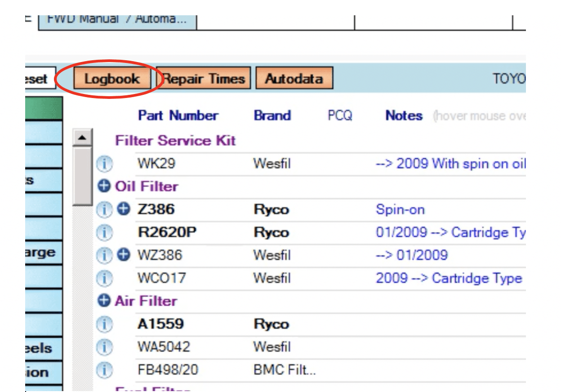The image size is (561, 392).
Task: Expand the Oil Filter category
Action: (104, 186)
